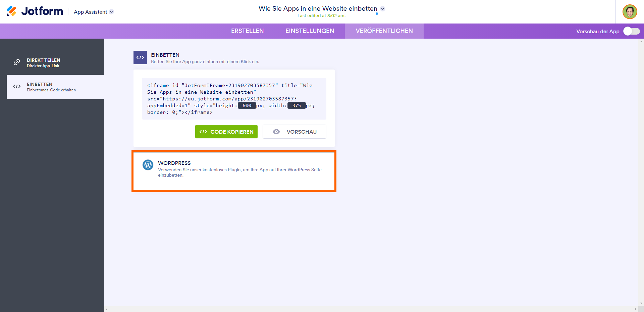Click the code icon beside Einbetten sidebar
This screenshot has height=312, width=644.
click(17, 87)
